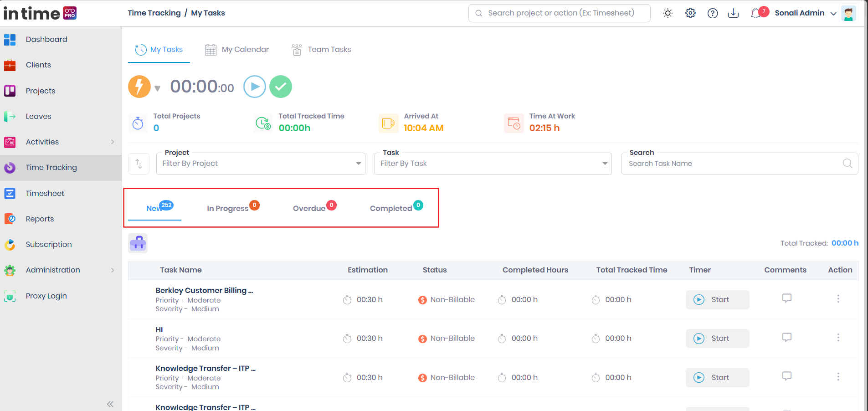Open Proxy Login in sidebar
Screen dimensions: 868x411
tap(46, 296)
